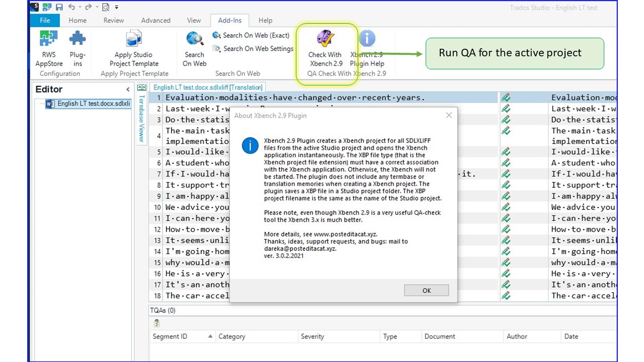Click target cell of segment 8 'It support tr'

583,185
